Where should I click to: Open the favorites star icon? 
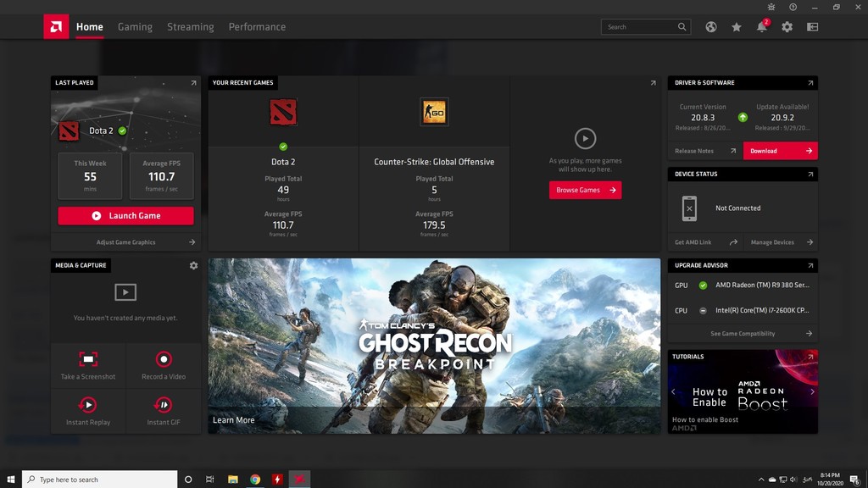coord(737,26)
